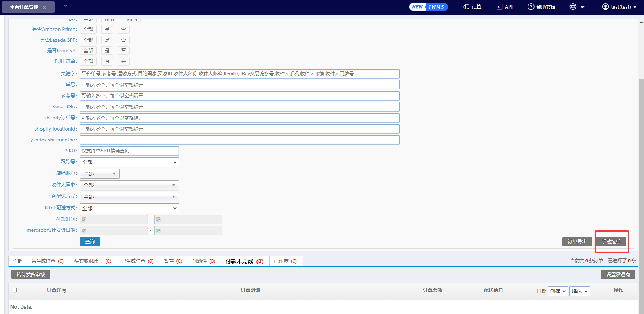Open the 收件人国家 dropdown
The image size is (644, 314).
(129, 185)
